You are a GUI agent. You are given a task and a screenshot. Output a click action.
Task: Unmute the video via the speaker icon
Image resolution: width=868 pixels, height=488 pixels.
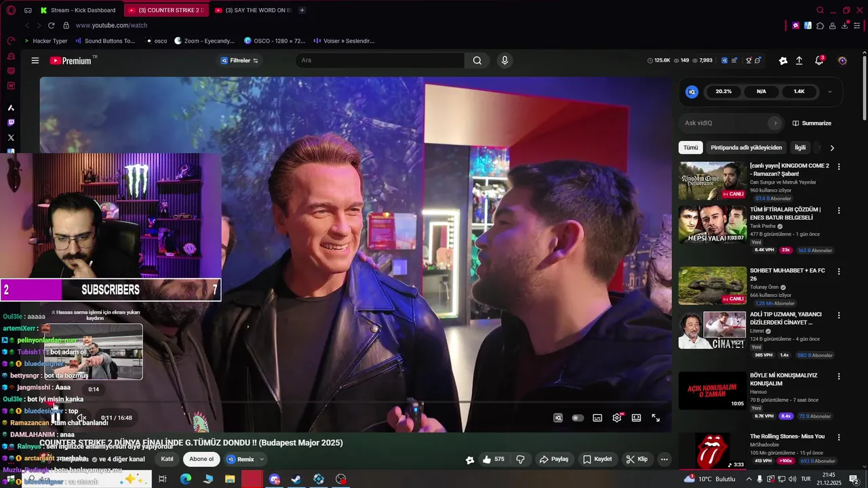coord(81,418)
